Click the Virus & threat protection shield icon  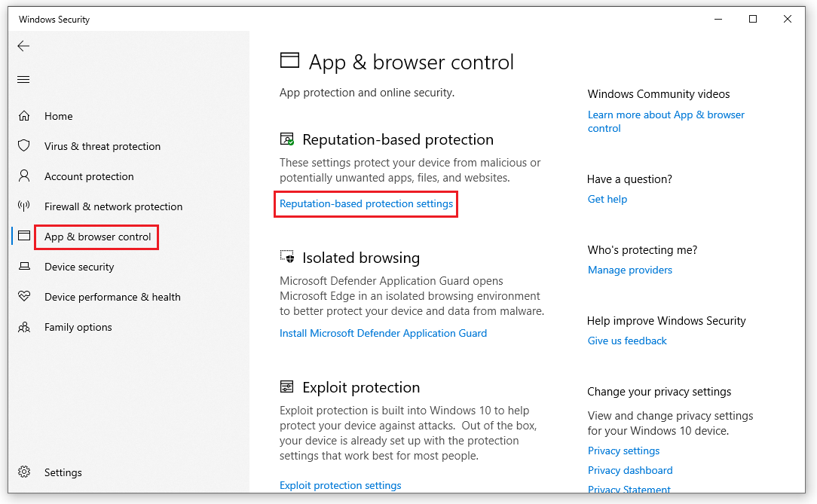pos(24,146)
